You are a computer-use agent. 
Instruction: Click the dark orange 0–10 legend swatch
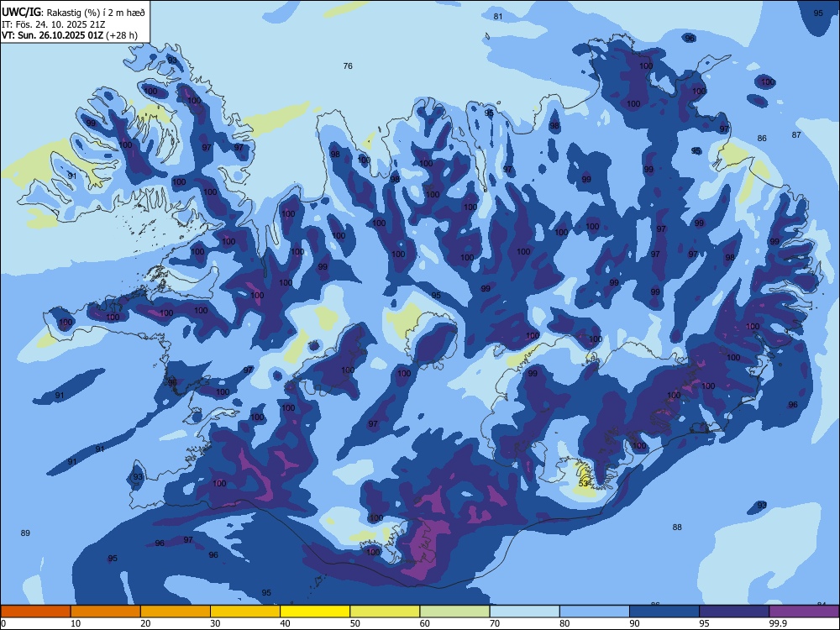[35, 612]
